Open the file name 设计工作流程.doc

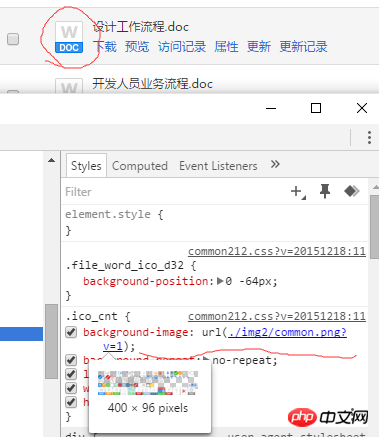click(141, 27)
